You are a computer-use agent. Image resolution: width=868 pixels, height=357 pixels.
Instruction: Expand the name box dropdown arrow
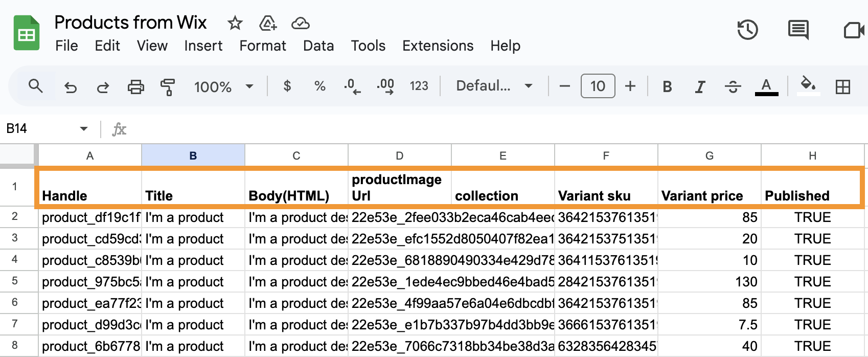pyautogui.click(x=84, y=129)
